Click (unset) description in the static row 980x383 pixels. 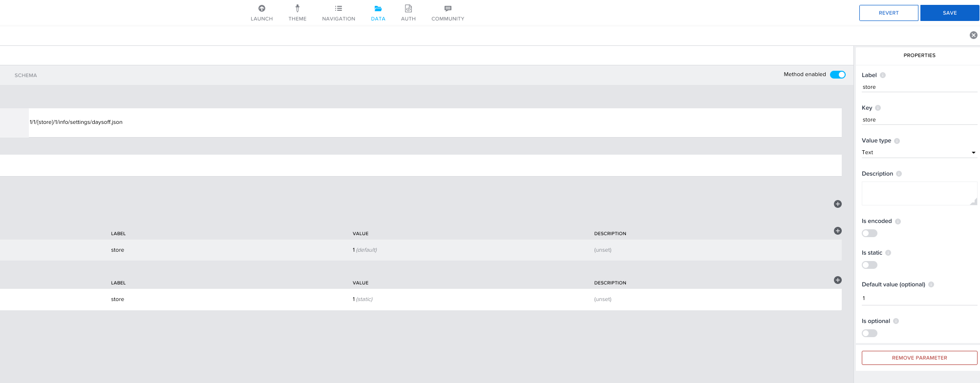[x=603, y=299]
